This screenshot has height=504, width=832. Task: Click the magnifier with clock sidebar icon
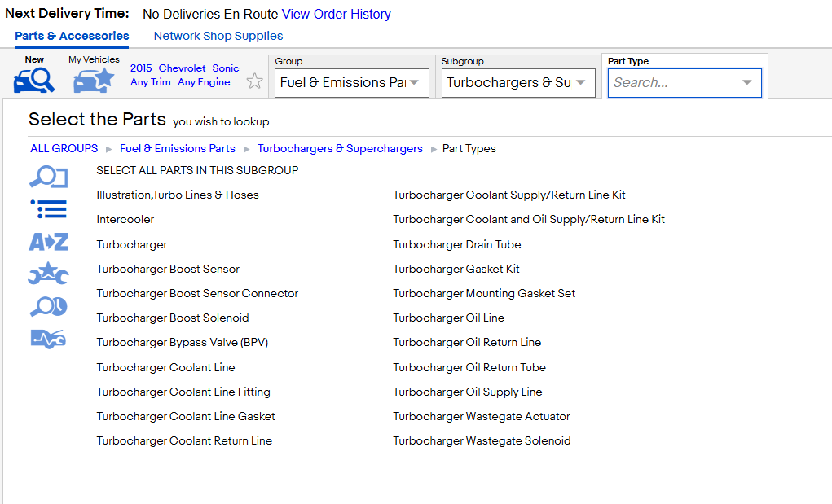(48, 307)
